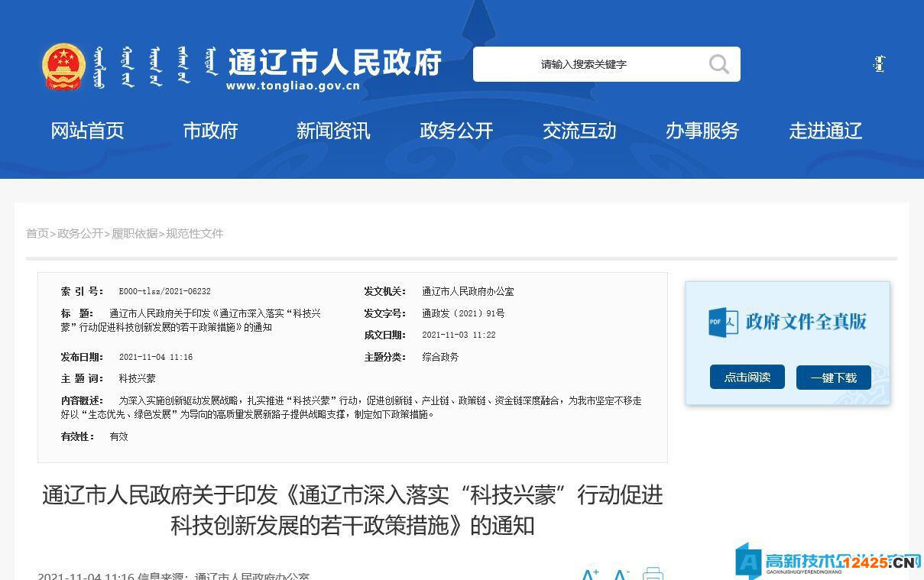The width and height of the screenshot is (924, 580).
Task: Select the 网站首页 tab
Action: coord(87,131)
